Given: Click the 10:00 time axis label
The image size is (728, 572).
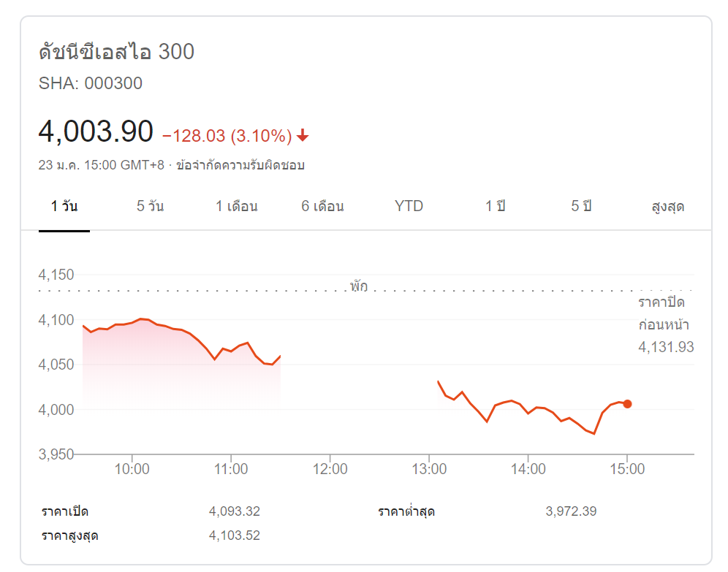Looking at the screenshot, I should pos(132,469).
